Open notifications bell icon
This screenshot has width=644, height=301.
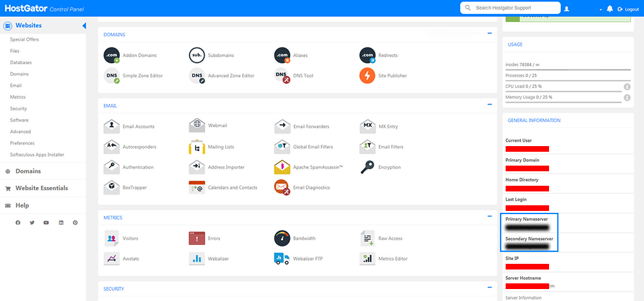pos(609,9)
